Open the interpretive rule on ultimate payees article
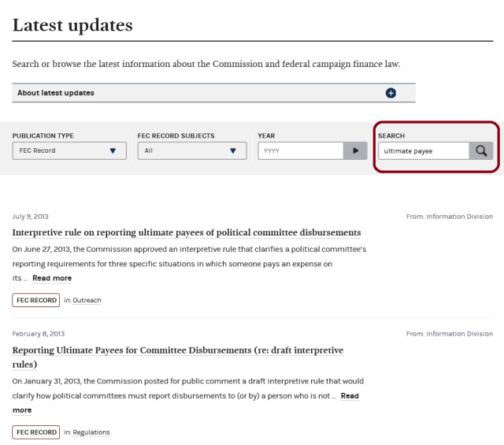 (x=187, y=232)
